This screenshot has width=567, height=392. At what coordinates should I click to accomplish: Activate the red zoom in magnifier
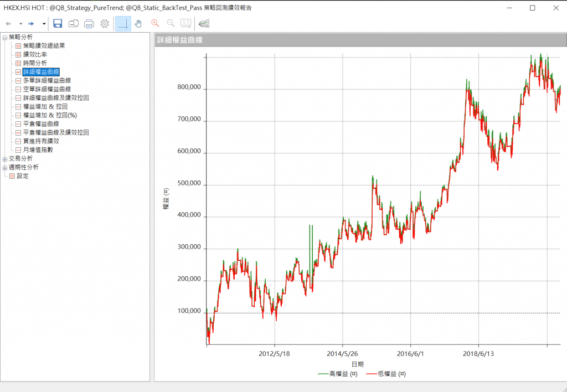[x=155, y=23]
